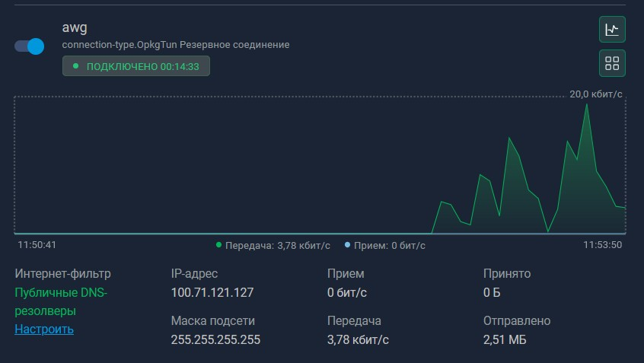Click the green connected status dot
This screenshot has width=644, height=363.
pos(75,66)
